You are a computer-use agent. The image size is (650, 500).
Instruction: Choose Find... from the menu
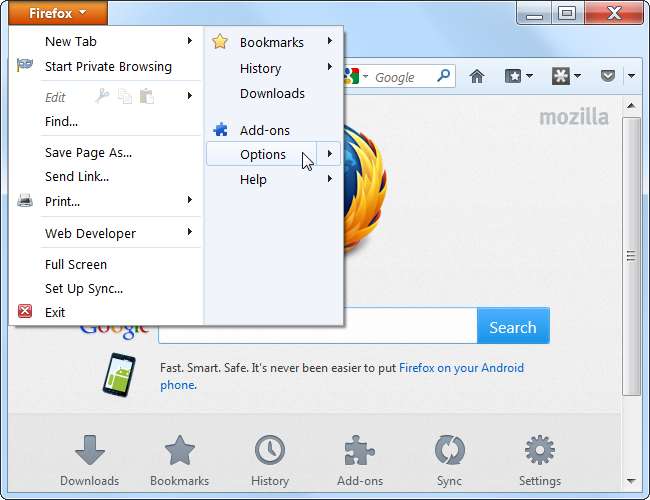click(61, 121)
